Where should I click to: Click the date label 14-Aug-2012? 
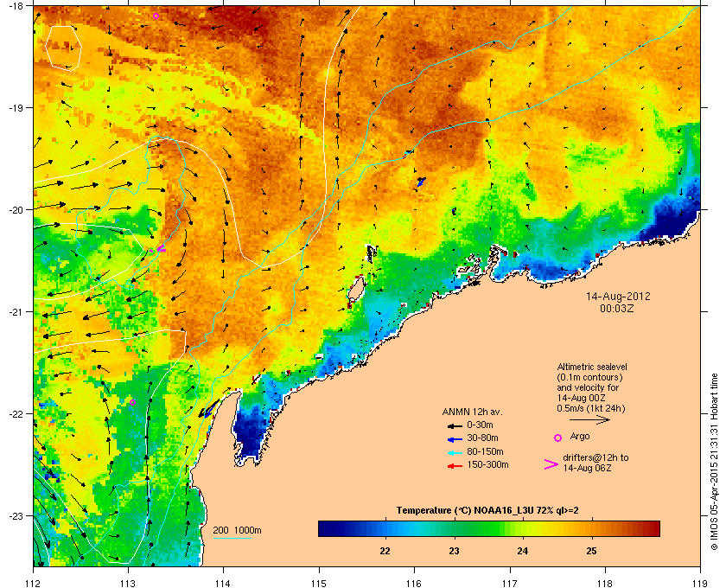click(618, 296)
